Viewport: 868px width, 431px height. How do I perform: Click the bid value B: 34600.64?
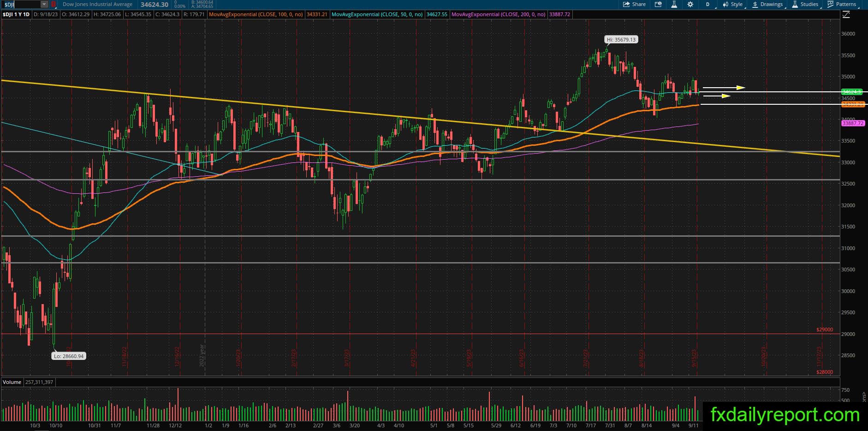[202, 2]
